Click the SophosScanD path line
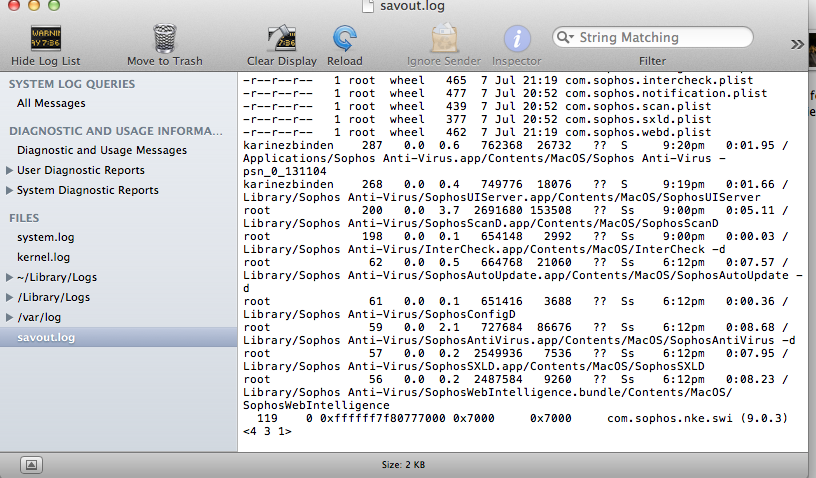Screen dimensions: 816x478 coord(480,223)
